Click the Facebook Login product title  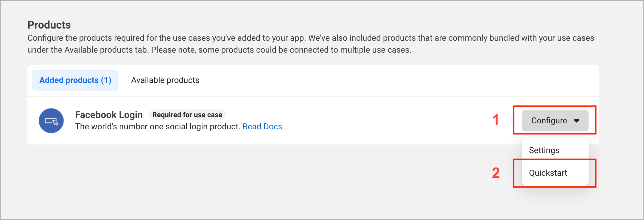[109, 115]
